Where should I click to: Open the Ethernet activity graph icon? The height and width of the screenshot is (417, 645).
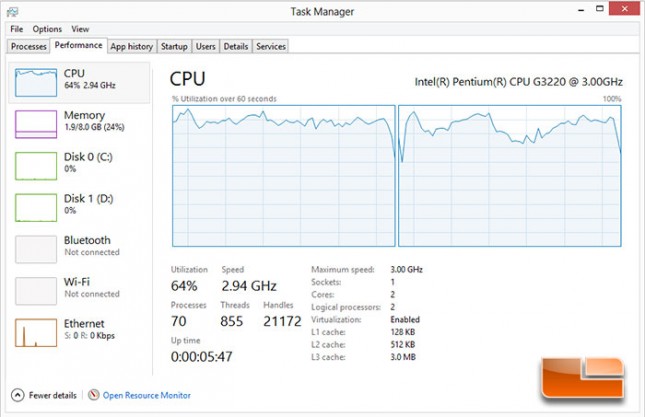pyautogui.click(x=36, y=333)
